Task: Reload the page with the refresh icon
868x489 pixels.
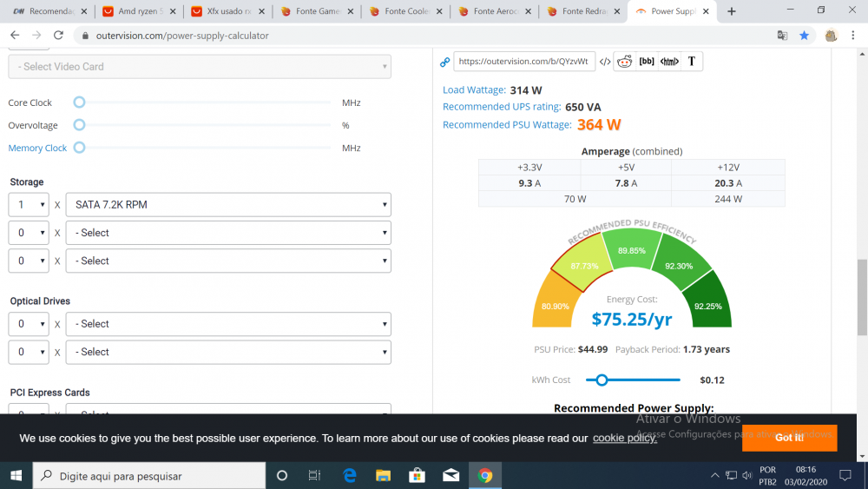Action: coord(58,36)
